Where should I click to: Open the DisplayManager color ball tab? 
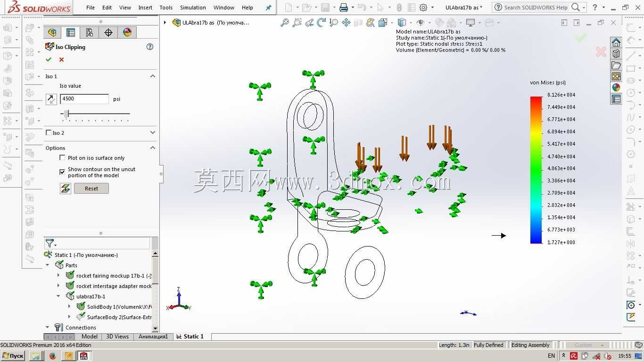tap(127, 32)
